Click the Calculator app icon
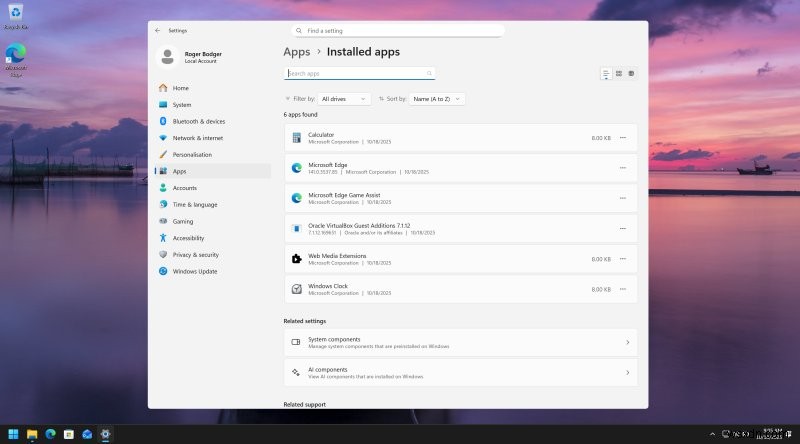The width and height of the screenshot is (800, 444). coord(296,138)
